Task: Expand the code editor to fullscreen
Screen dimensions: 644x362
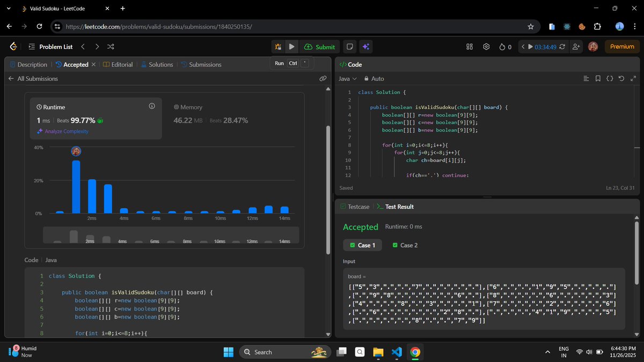Action: [633, 78]
